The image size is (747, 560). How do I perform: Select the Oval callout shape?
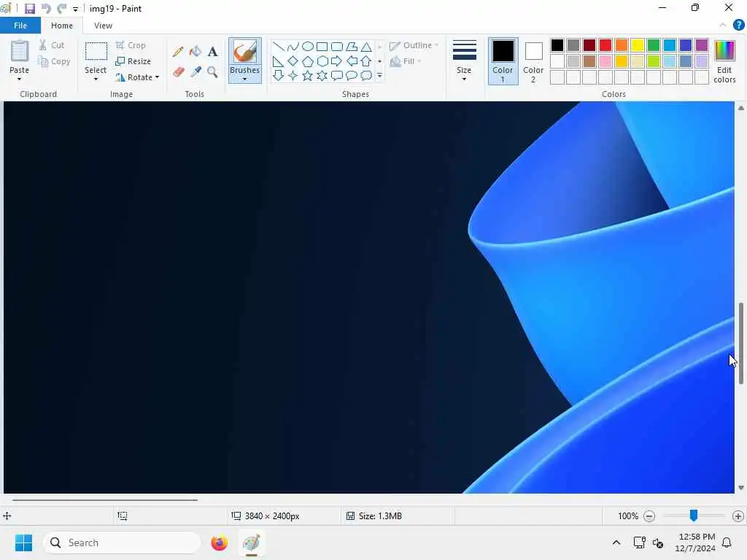352,75
